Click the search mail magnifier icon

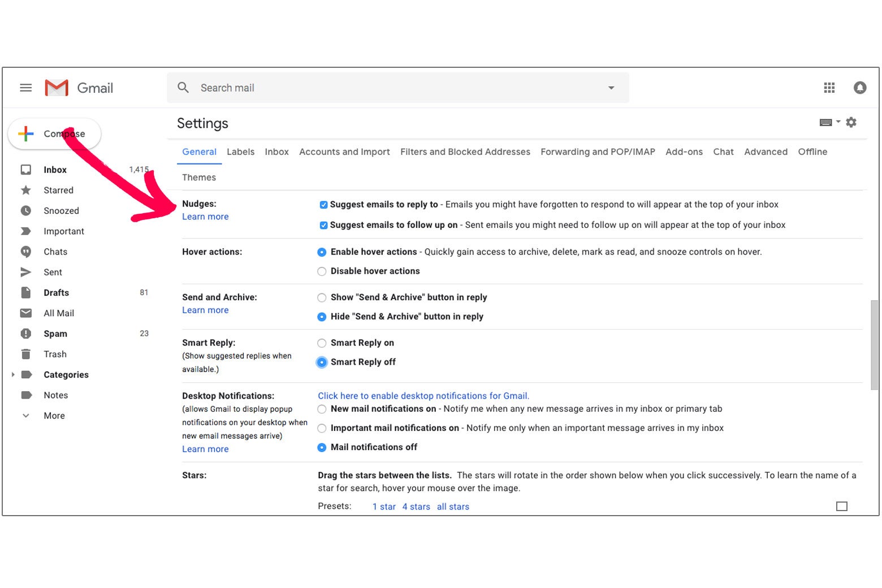coord(183,88)
